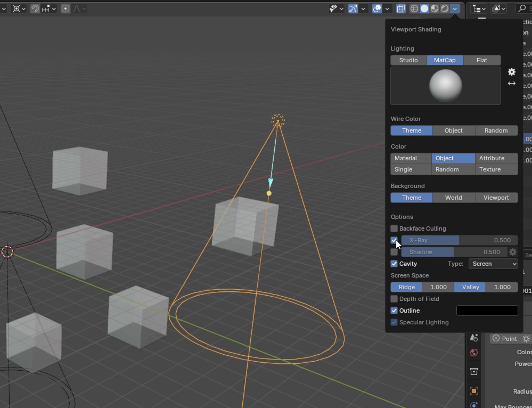Select Studio lighting tab
532x408 pixels.
pyautogui.click(x=408, y=60)
